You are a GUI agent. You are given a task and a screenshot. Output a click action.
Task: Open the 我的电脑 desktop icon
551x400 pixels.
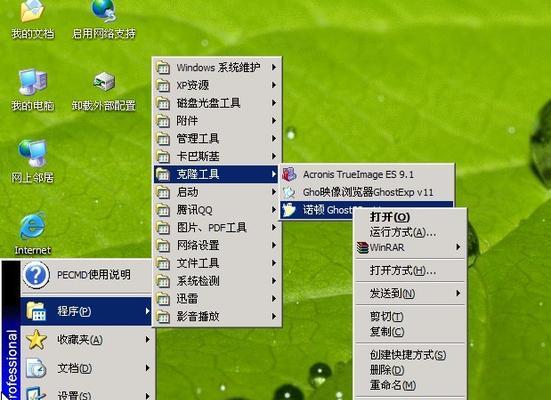32,90
